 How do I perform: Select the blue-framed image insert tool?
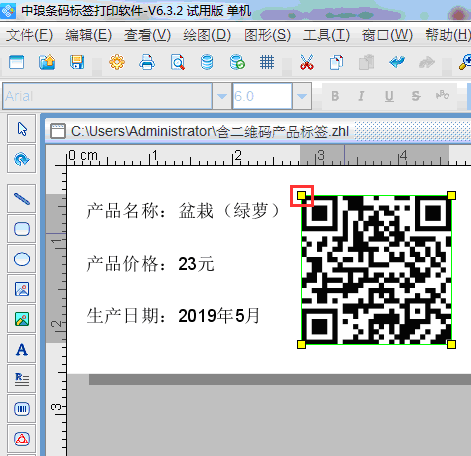22,289
